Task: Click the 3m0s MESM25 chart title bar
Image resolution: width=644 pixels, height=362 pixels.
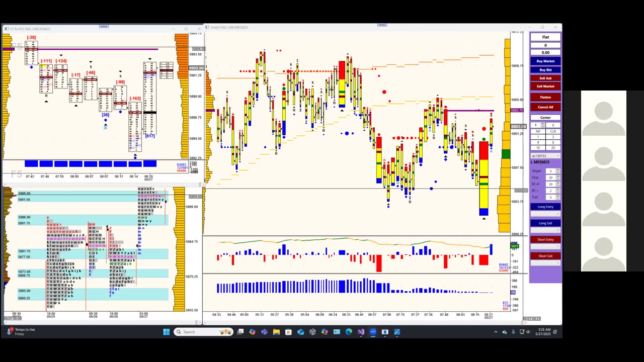Action: click(x=382, y=27)
